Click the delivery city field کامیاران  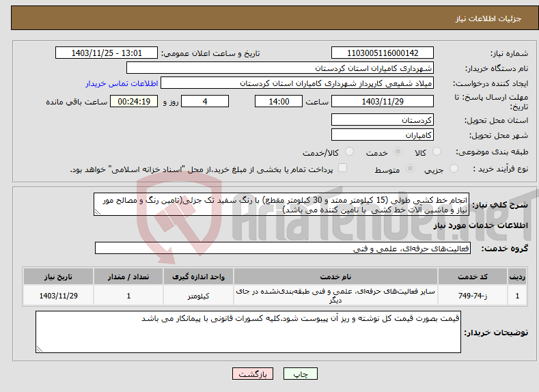(383, 135)
